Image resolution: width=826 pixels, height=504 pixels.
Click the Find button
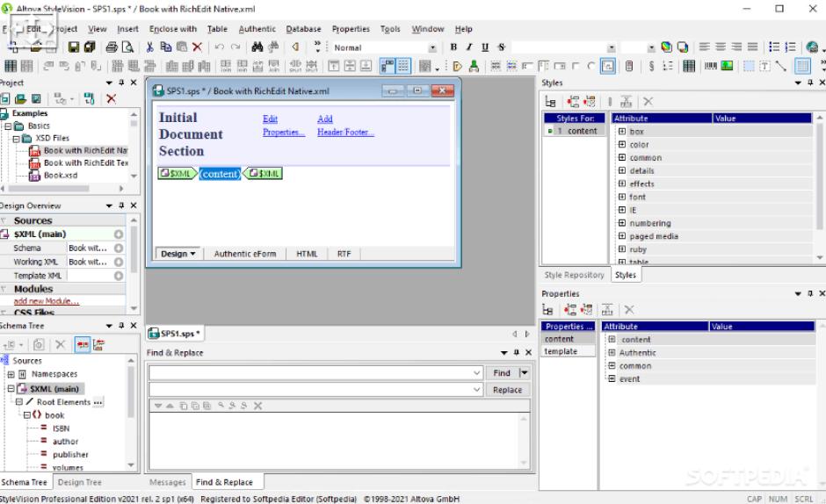[x=502, y=373]
